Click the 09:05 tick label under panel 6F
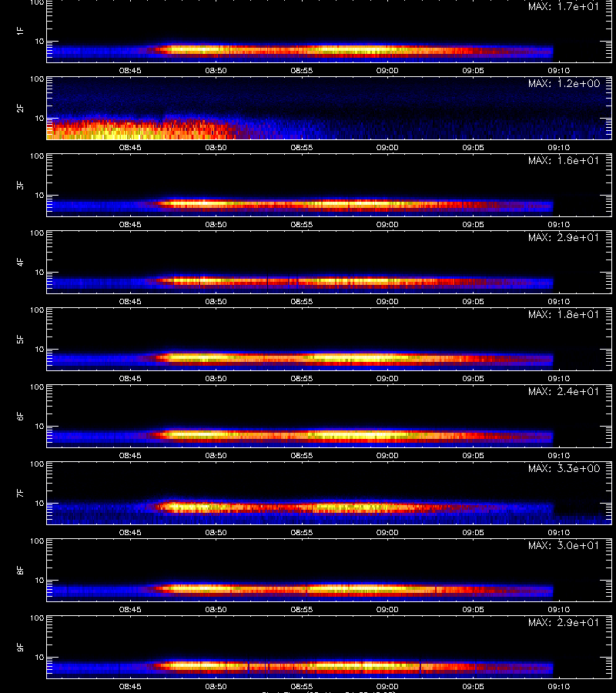 coord(474,455)
